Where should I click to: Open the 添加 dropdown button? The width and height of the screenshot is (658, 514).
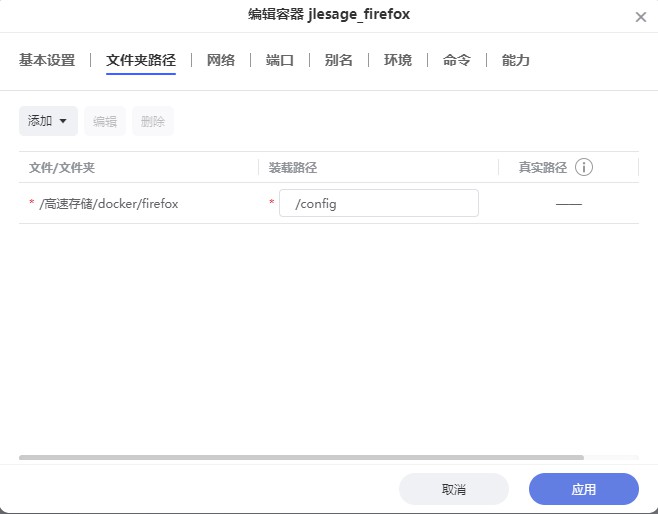[x=48, y=121]
